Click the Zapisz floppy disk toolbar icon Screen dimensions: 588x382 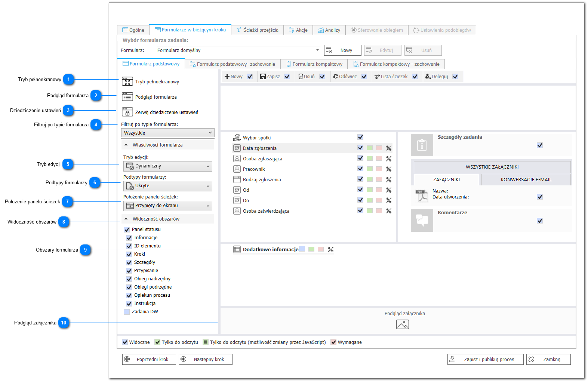click(263, 76)
